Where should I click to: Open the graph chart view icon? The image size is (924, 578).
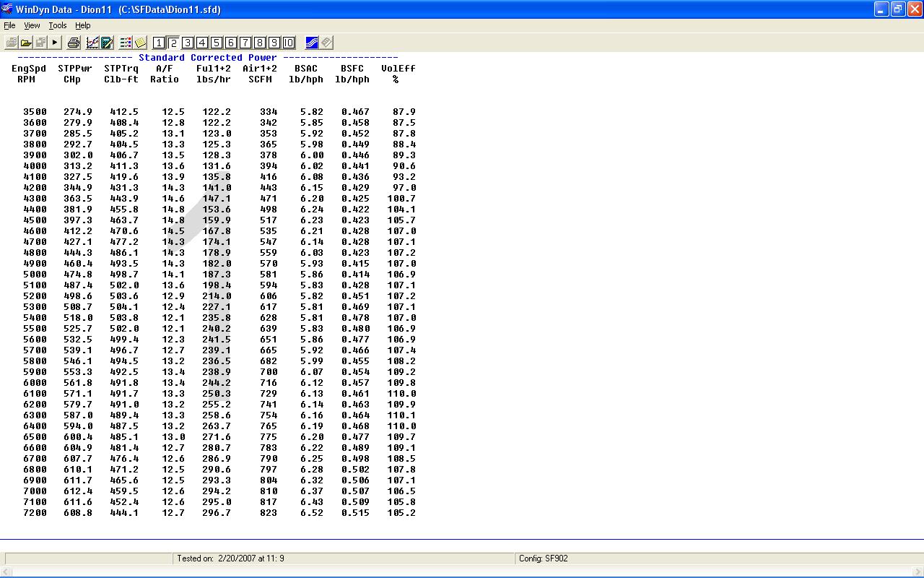pos(93,43)
